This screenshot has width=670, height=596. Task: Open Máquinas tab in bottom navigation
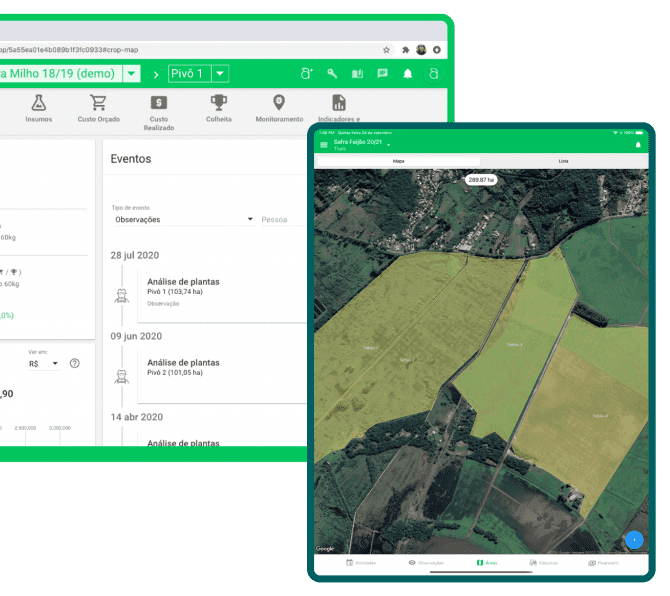click(542, 563)
